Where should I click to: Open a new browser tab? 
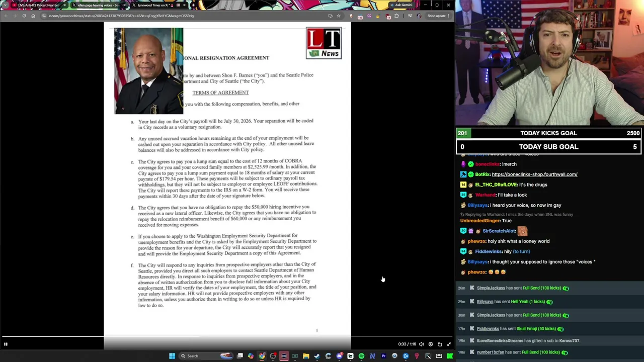pos(193,5)
